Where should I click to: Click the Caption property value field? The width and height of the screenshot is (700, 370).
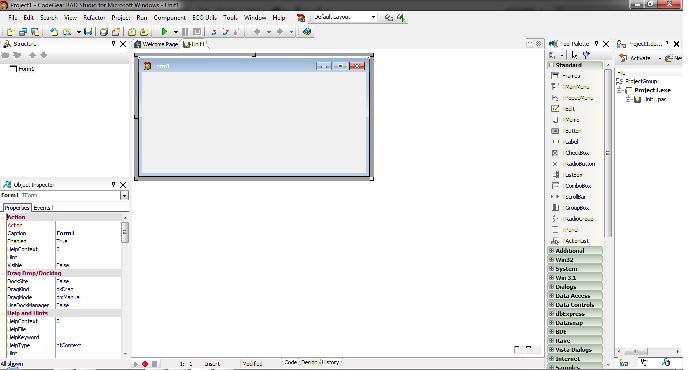[88, 233]
